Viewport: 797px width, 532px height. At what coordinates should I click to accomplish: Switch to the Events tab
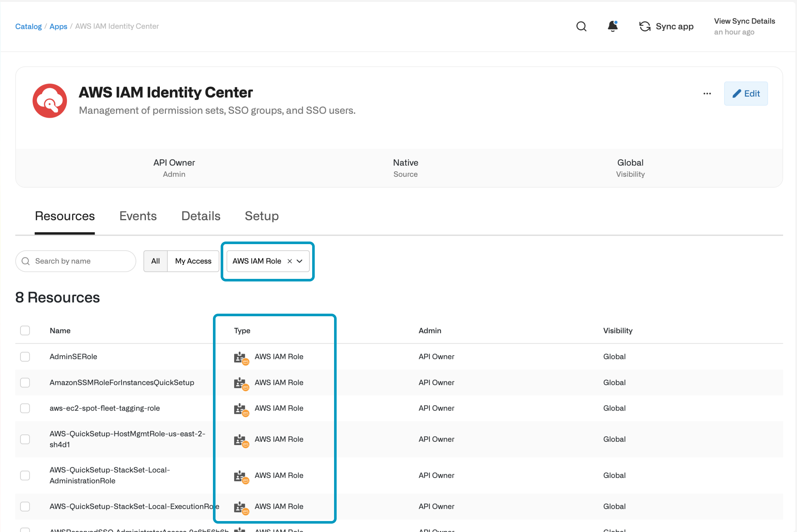coord(138,216)
